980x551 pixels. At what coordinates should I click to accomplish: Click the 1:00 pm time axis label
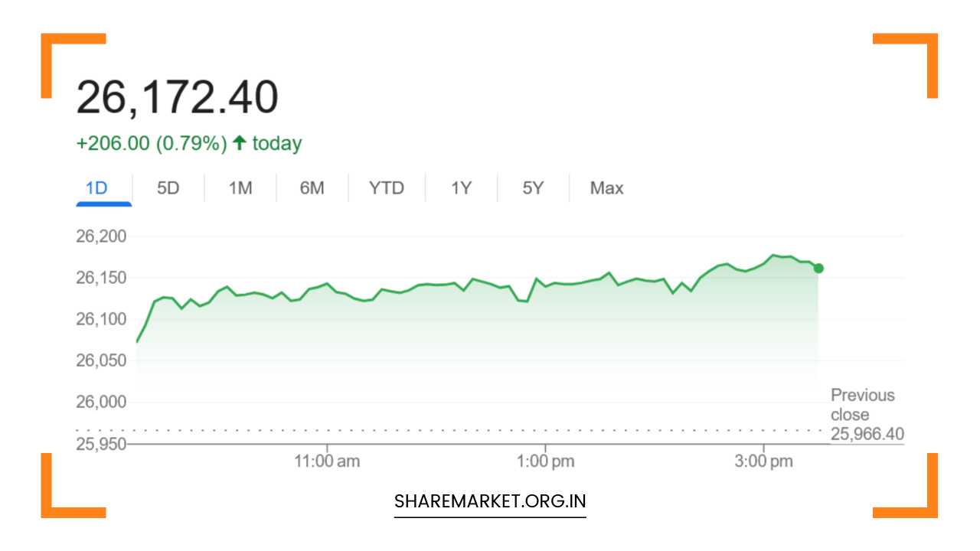coord(545,461)
